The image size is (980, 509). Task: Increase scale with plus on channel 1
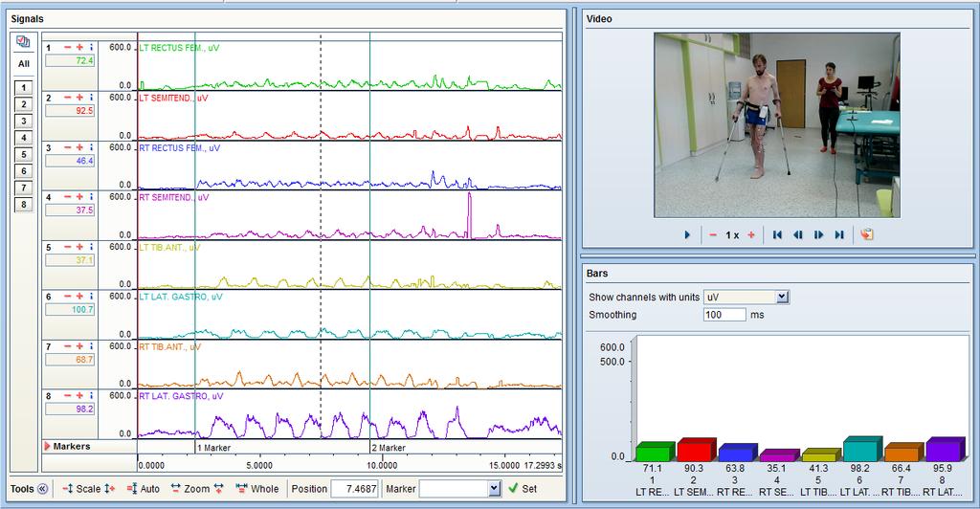click(80, 48)
